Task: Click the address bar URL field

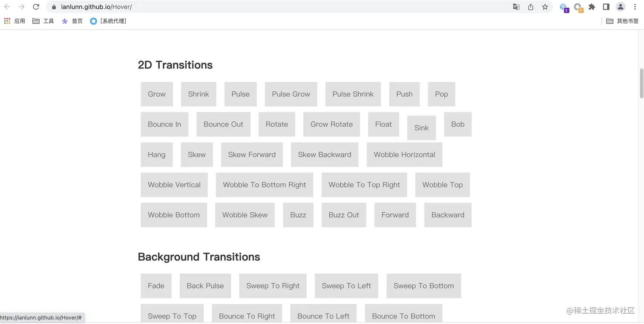Action: [x=256, y=7]
